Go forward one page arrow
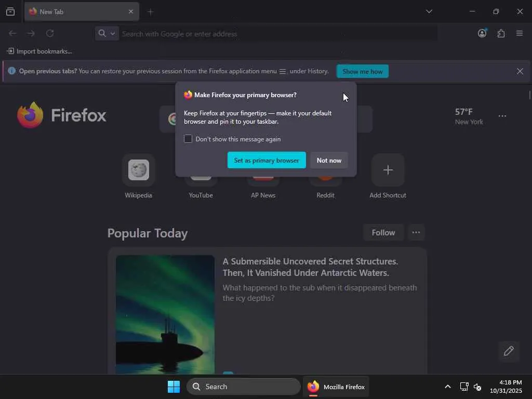Screen dimensions: 532x399 click(x=31, y=33)
